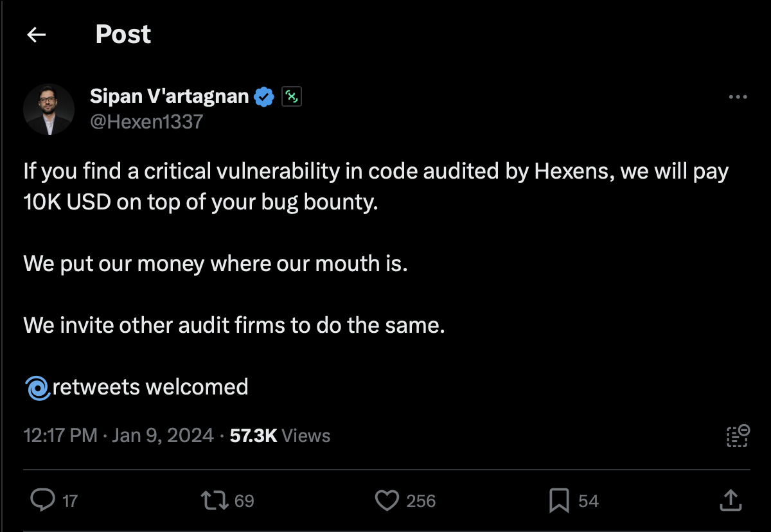Click the blue verified checkmark badge
The width and height of the screenshot is (771, 532).
point(263,96)
